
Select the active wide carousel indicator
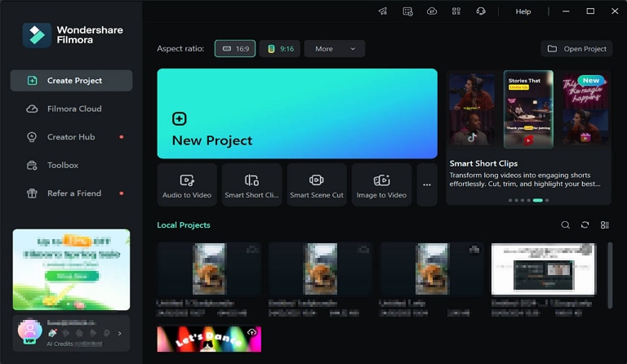(x=538, y=200)
